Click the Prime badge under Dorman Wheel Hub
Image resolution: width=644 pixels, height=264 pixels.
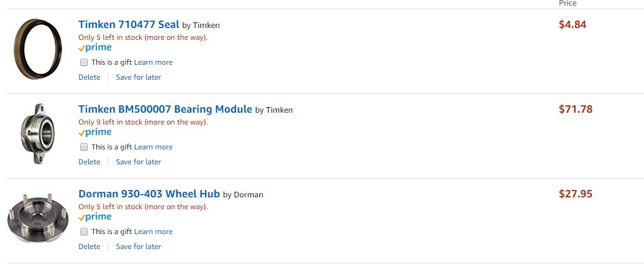click(x=95, y=217)
